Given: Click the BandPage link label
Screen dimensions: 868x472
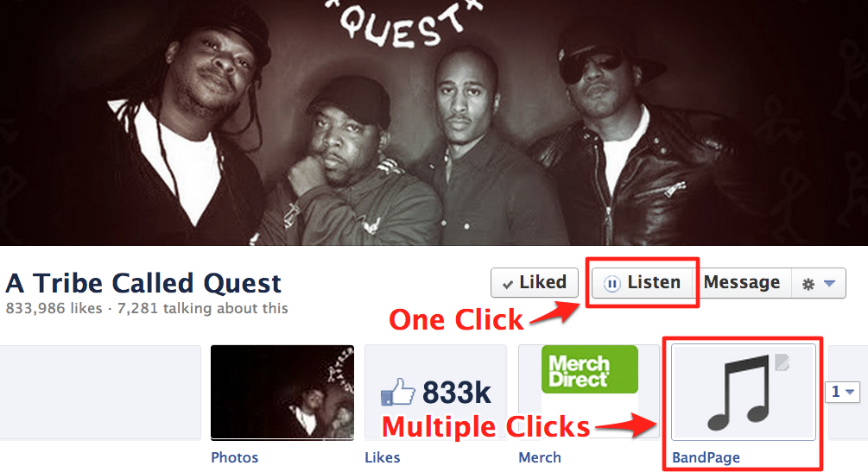Looking at the screenshot, I should tap(706, 457).
